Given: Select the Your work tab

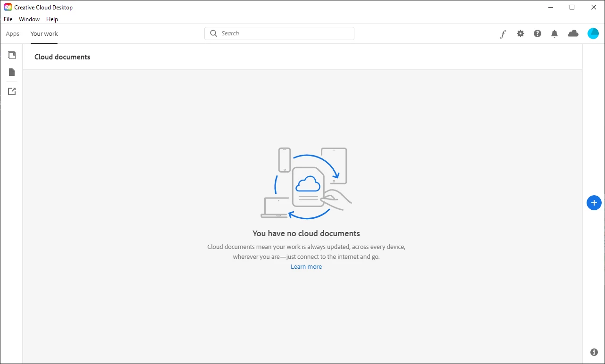Looking at the screenshot, I should click(44, 34).
